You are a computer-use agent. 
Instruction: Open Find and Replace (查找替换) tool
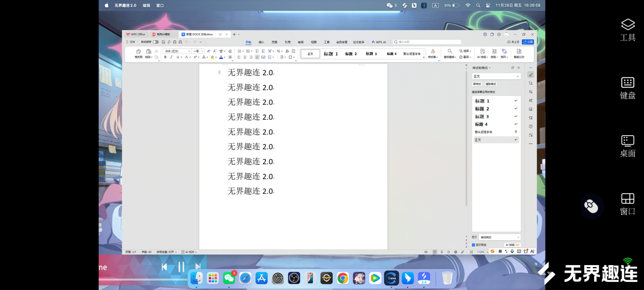click(450, 54)
